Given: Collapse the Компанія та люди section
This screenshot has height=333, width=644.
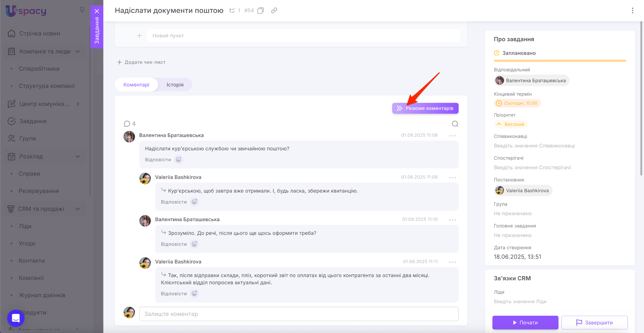Looking at the screenshot, I should click(78, 52).
